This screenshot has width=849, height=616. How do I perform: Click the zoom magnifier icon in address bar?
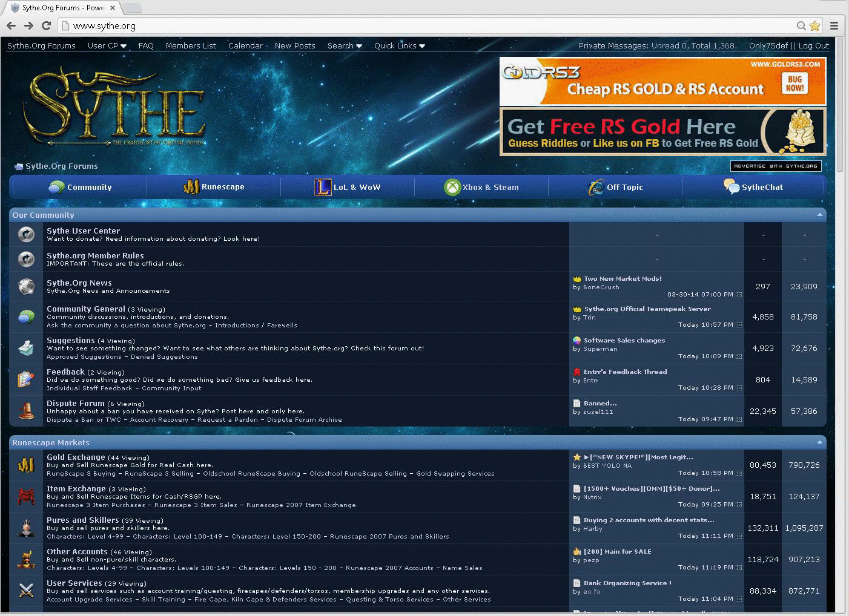pyautogui.click(x=801, y=25)
